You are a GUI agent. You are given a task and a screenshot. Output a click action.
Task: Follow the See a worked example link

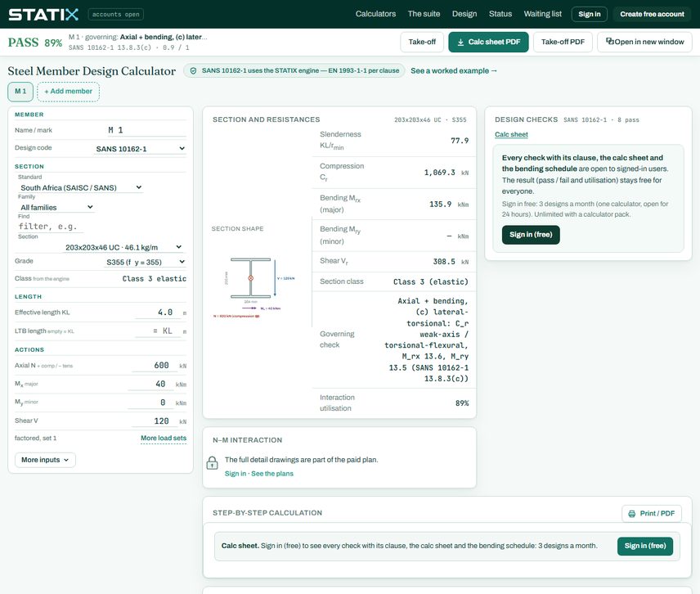pos(454,70)
